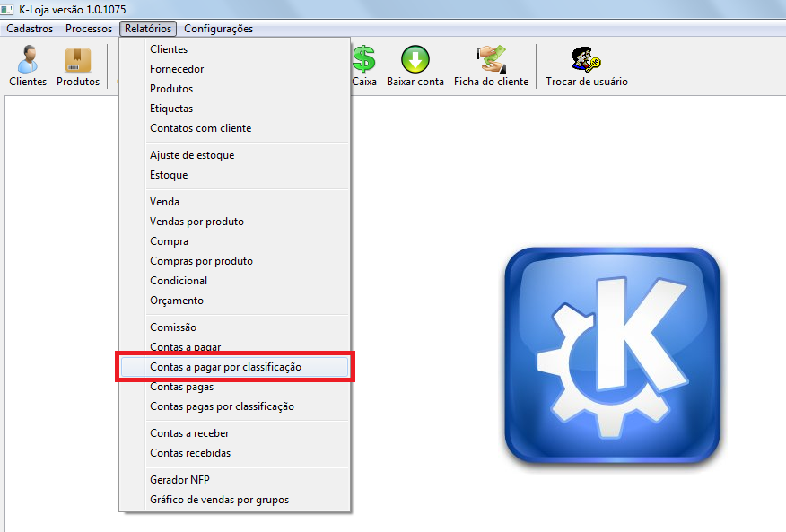
Task: Choose Estoque menu entry
Action: pyautogui.click(x=234, y=175)
